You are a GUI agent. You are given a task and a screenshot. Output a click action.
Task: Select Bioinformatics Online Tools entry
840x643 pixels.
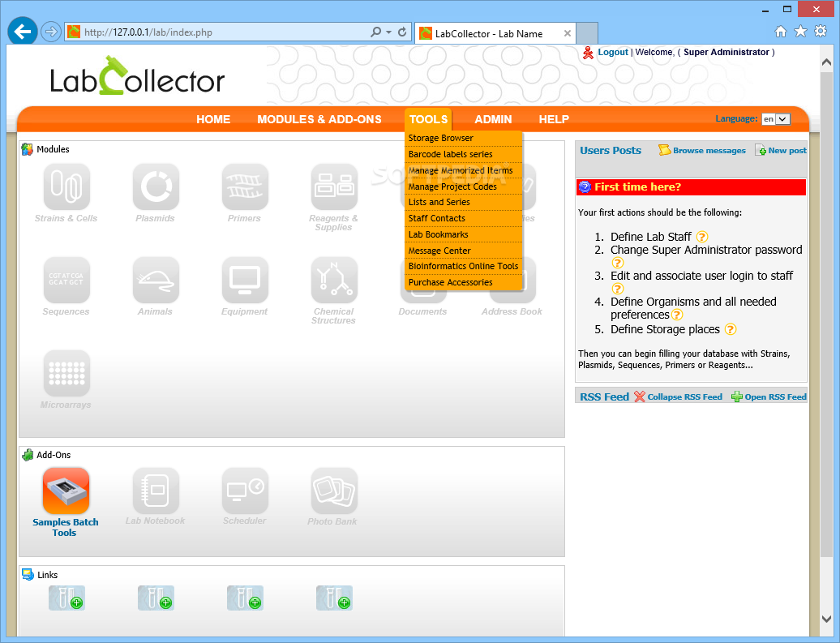tap(464, 266)
